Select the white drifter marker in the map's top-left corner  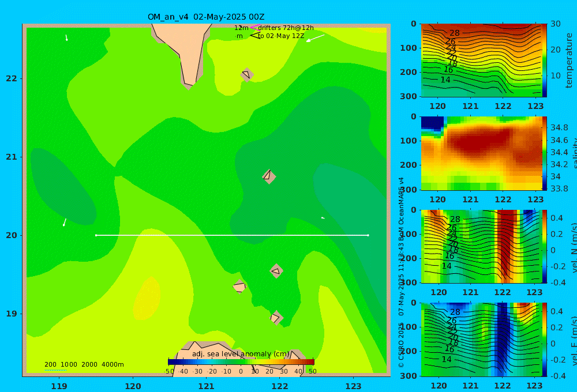[x=66, y=37]
